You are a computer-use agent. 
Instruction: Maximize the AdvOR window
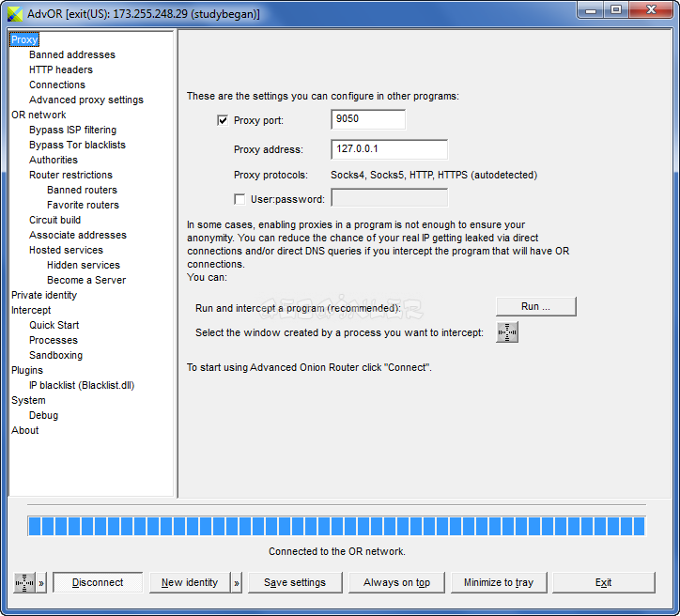[616, 10]
